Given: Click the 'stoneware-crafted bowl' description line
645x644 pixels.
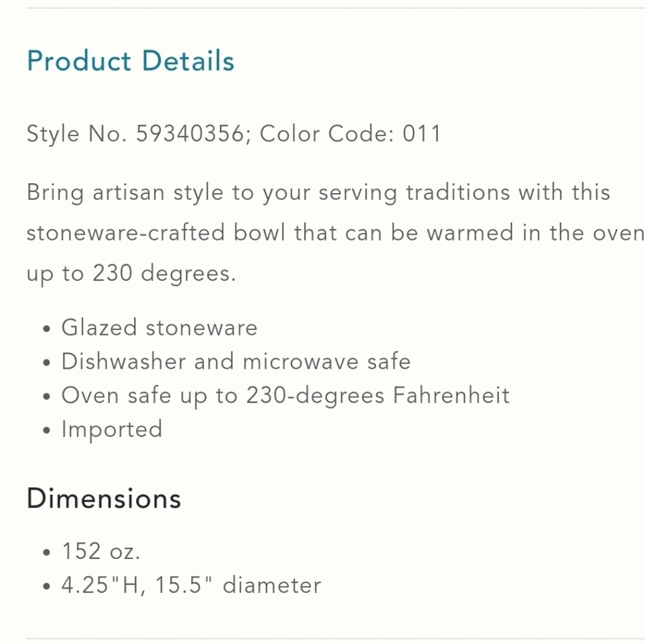Looking at the screenshot, I should click(x=335, y=233).
